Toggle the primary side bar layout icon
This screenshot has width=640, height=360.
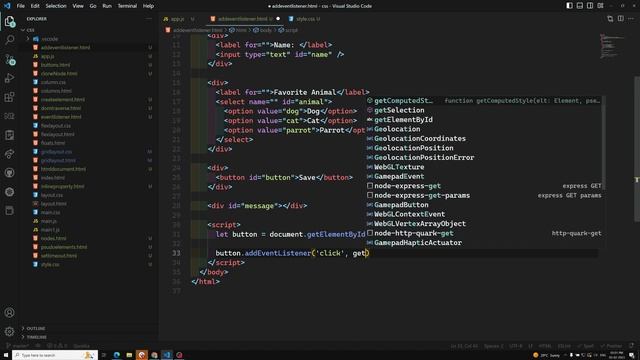point(569,6)
